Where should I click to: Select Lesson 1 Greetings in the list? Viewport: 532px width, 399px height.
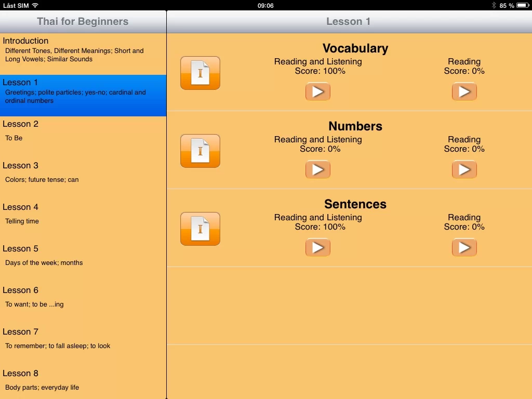tap(83, 96)
